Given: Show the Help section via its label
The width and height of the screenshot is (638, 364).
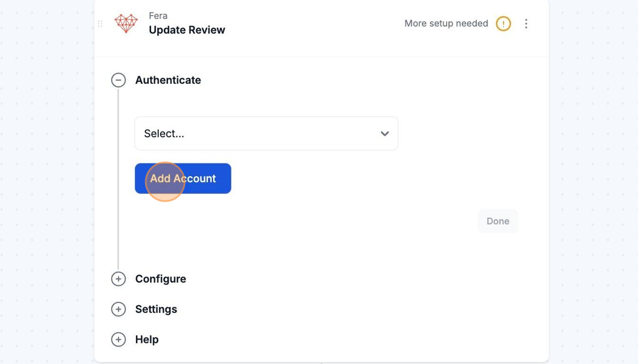Looking at the screenshot, I should click(x=147, y=340).
